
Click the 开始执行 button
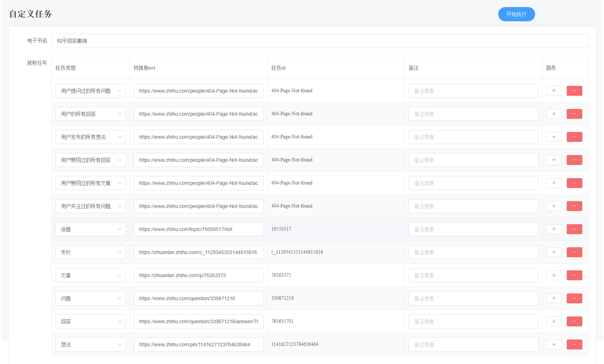pyautogui.click(x=516, y=14)
